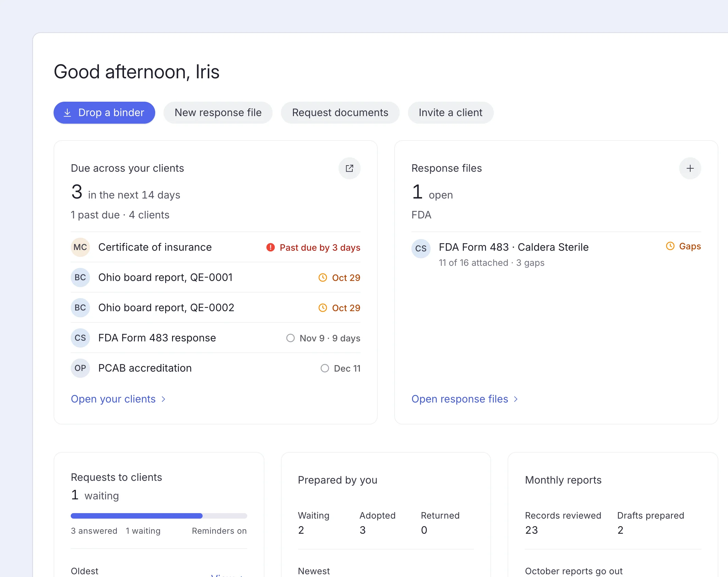This screenshot has height=577, width=728.
Task: Click the MC avatar beside Certificate of insurance
Action: [80, 247]
